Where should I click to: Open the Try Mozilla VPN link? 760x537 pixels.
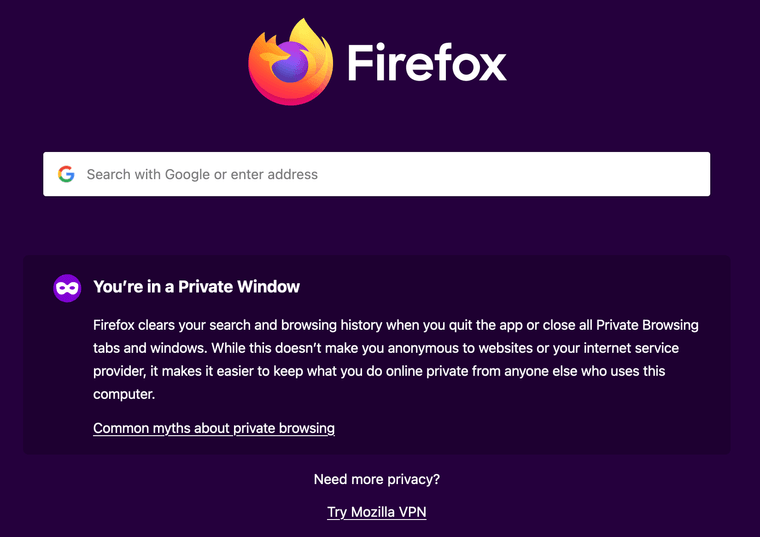tap(377, 512)
